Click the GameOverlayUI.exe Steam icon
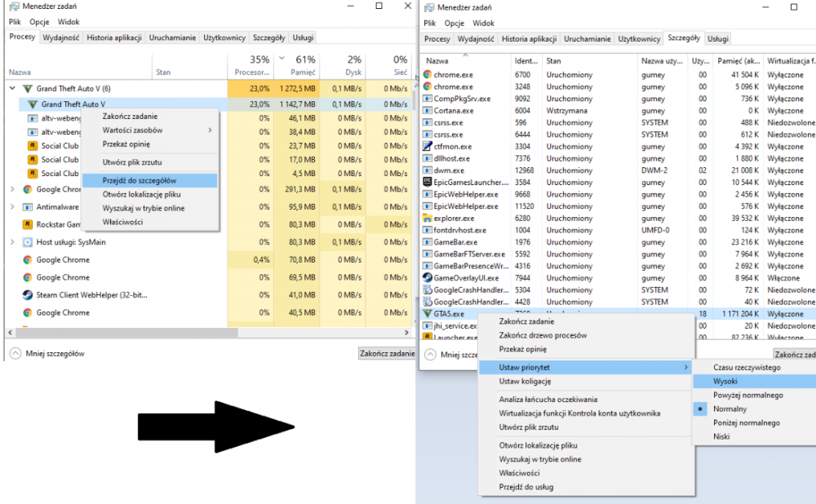 pyautogui.click(x=428, y=278)
